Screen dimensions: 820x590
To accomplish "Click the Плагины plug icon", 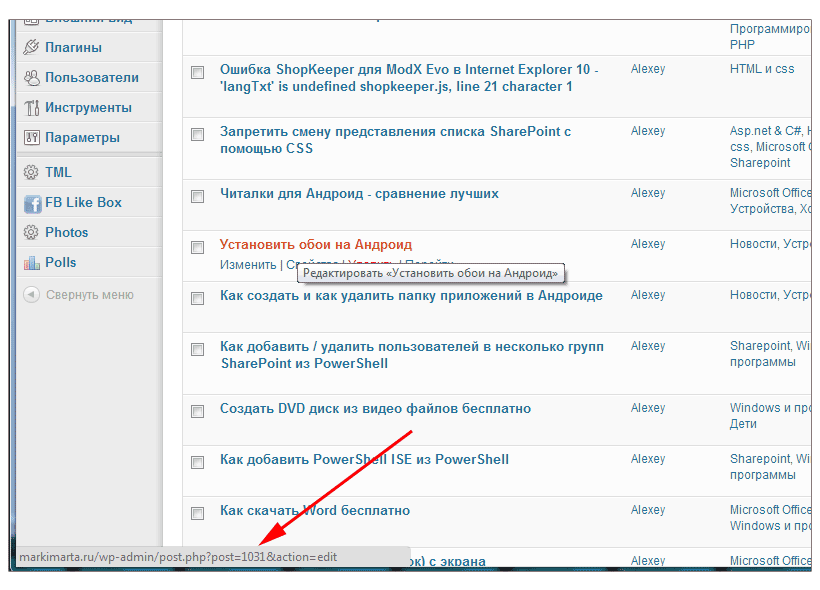I will [x=31, y=47].
